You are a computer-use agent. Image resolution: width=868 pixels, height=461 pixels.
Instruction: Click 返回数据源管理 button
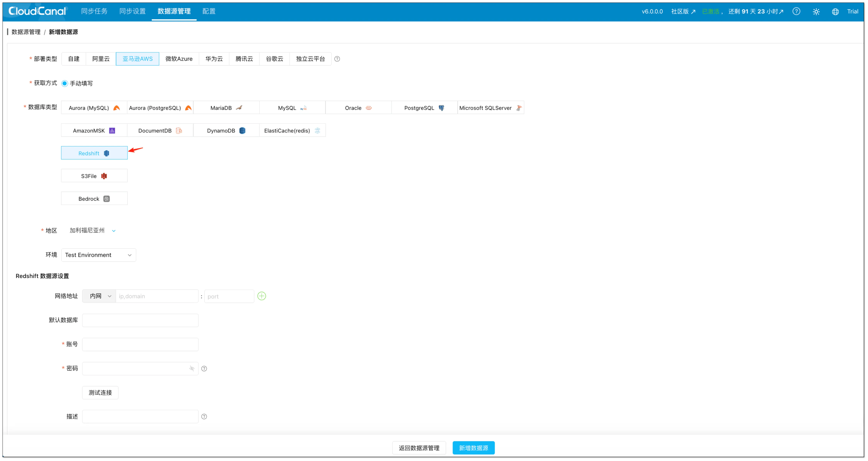[x=419, y=448]
